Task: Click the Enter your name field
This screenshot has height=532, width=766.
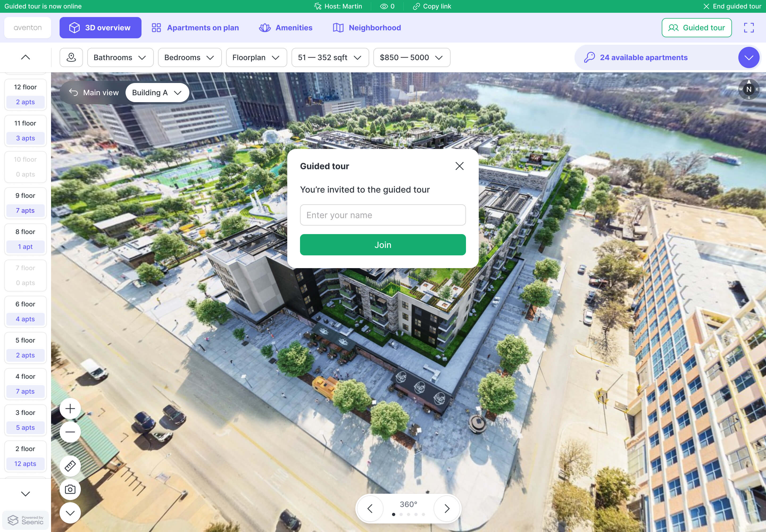Action: (383, 215)
